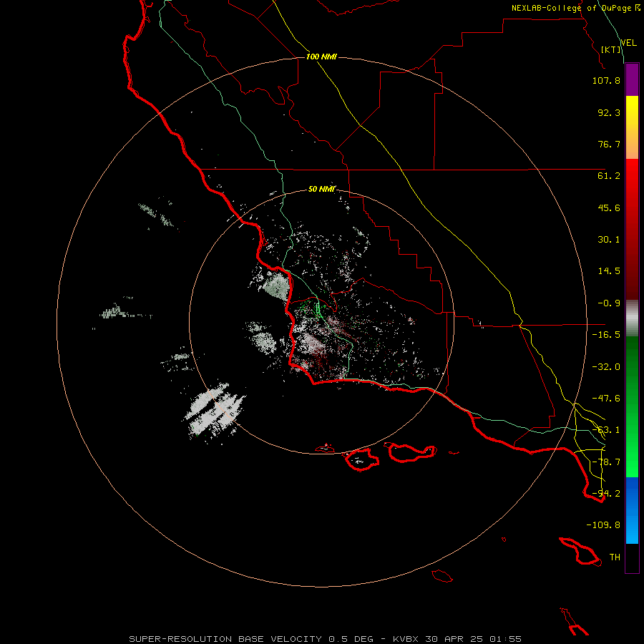
Task: Select the -16.5 velocity scale value
Action: [606, 335]
